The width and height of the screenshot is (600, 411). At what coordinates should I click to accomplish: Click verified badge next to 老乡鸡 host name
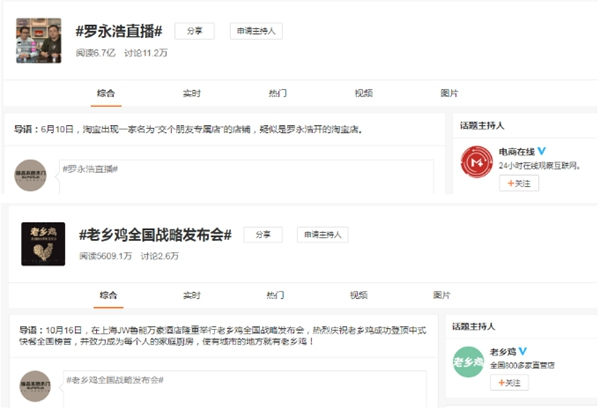(522, 352)
